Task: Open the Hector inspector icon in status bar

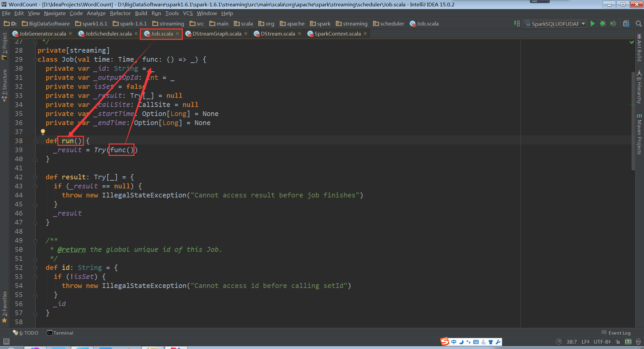Action: [638, 342]
